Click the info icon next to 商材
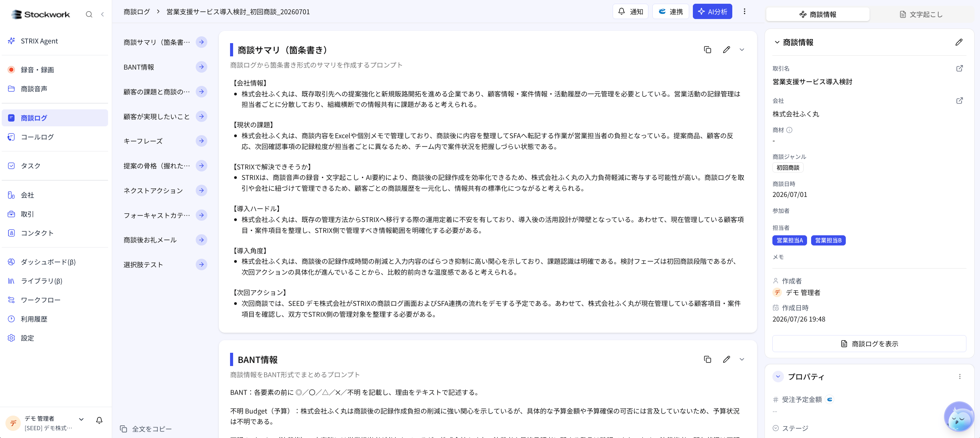 point(789,130)
